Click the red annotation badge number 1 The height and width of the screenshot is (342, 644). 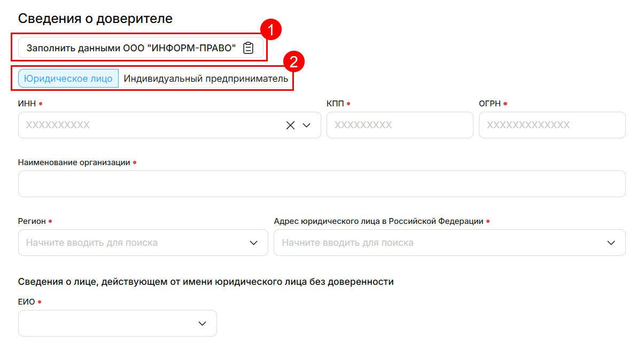(x=270, y=30)
